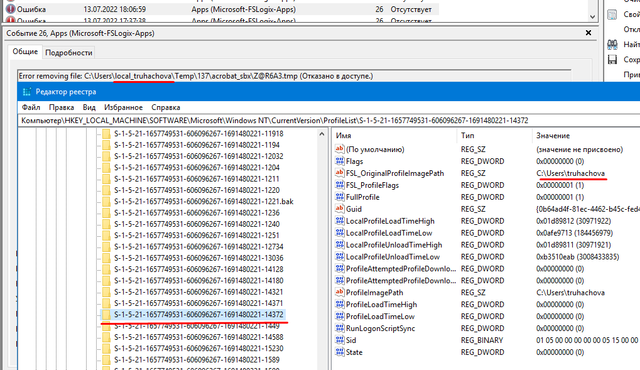640x370 pixels.
Task: Select key ending 14180 in tree
Action: (198, 281)
